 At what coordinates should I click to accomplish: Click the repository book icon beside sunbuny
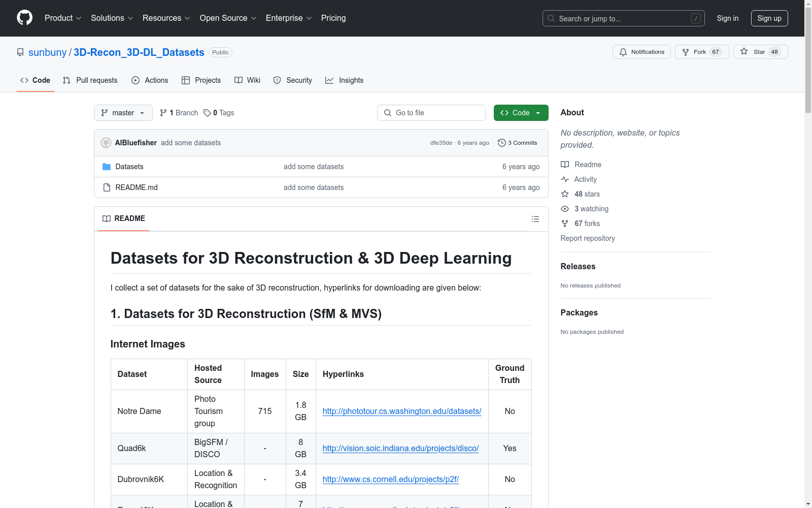tap(20, 52)
